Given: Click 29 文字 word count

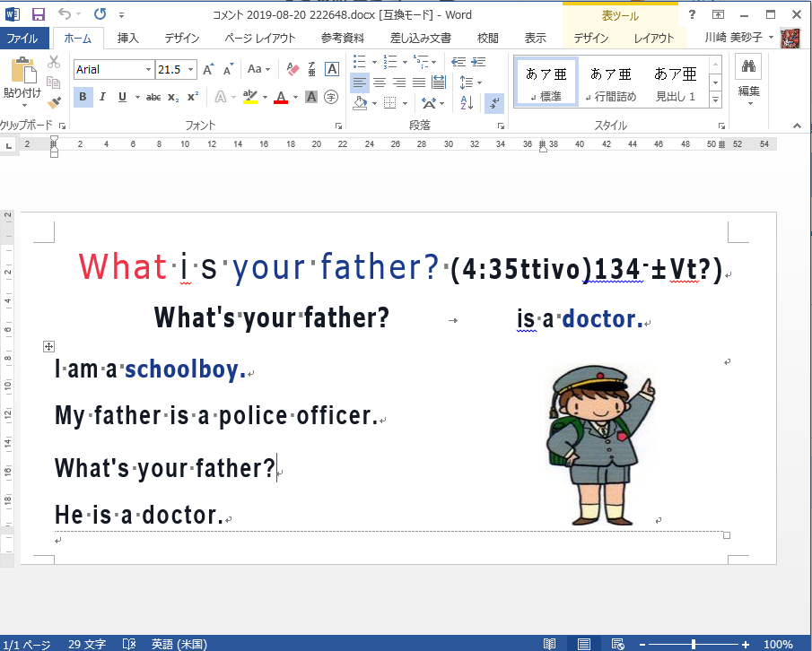Looking at the screenshot, I should [86, 644].
